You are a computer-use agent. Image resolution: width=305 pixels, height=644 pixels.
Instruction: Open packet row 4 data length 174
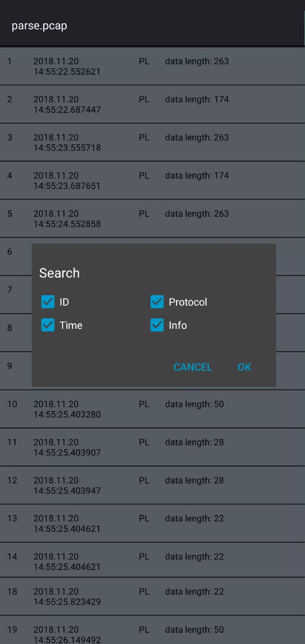[x=152, y=181]
